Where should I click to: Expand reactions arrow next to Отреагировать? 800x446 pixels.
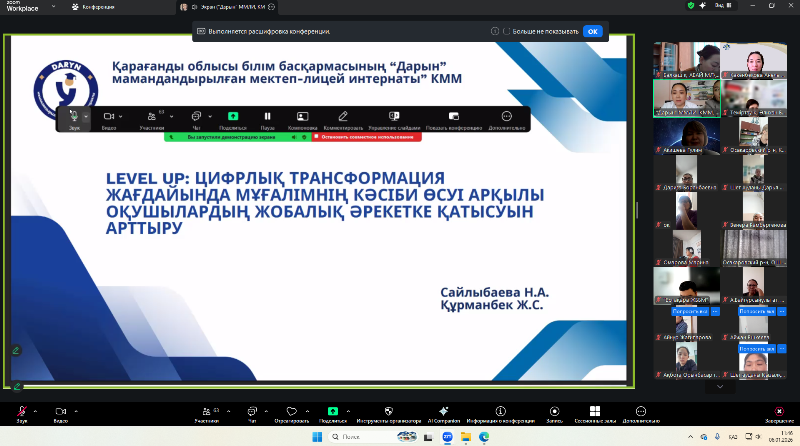pos(307,411)
